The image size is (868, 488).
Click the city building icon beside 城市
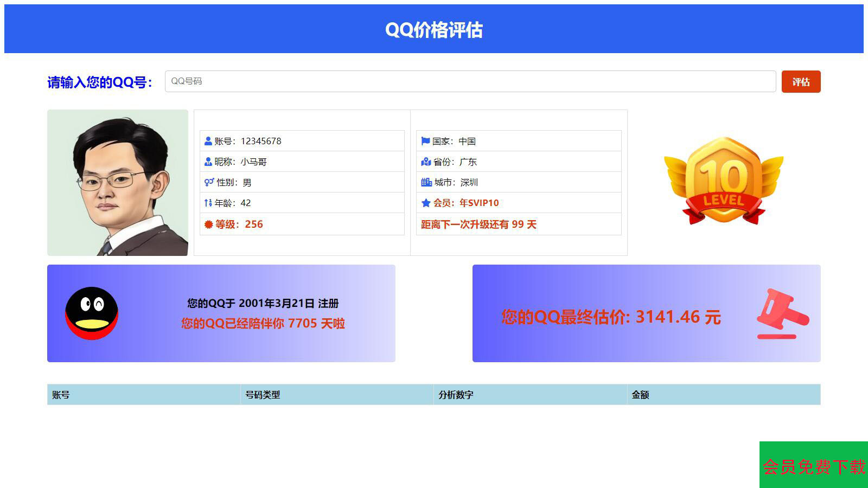point(426,182)
